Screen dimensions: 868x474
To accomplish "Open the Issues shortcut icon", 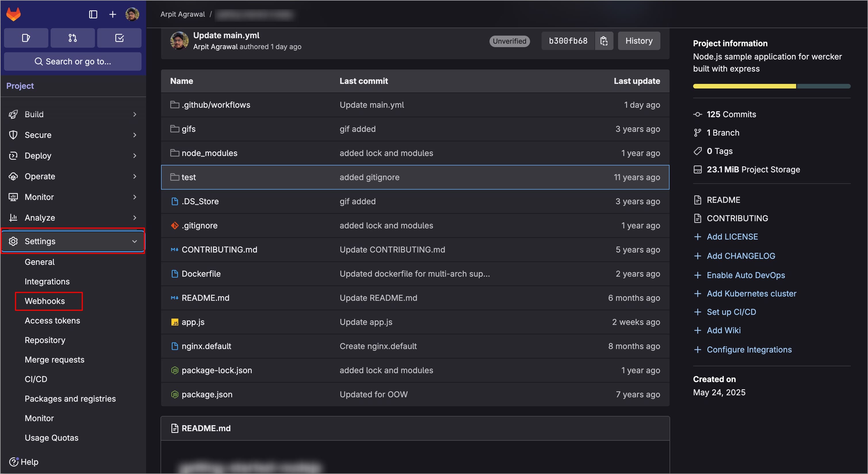I will point(26,38).
